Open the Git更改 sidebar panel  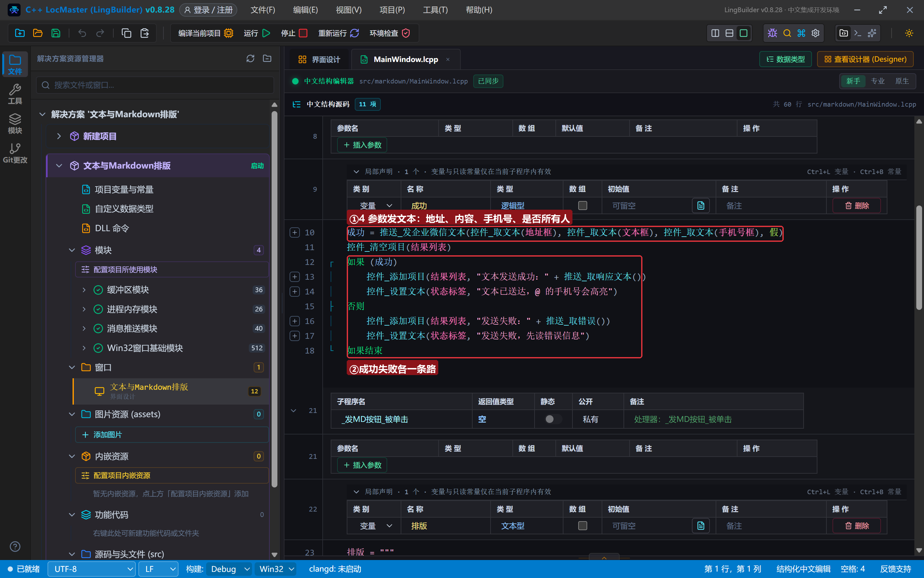point(15,153)
